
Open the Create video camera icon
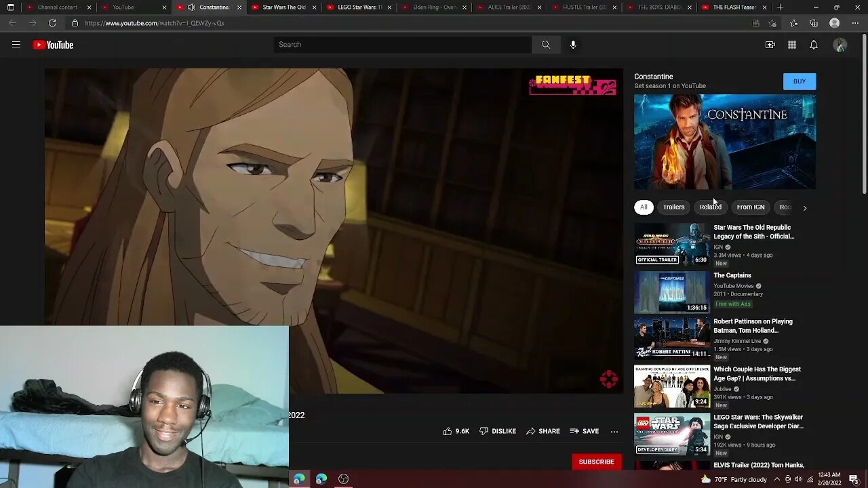tap(770, 45)
